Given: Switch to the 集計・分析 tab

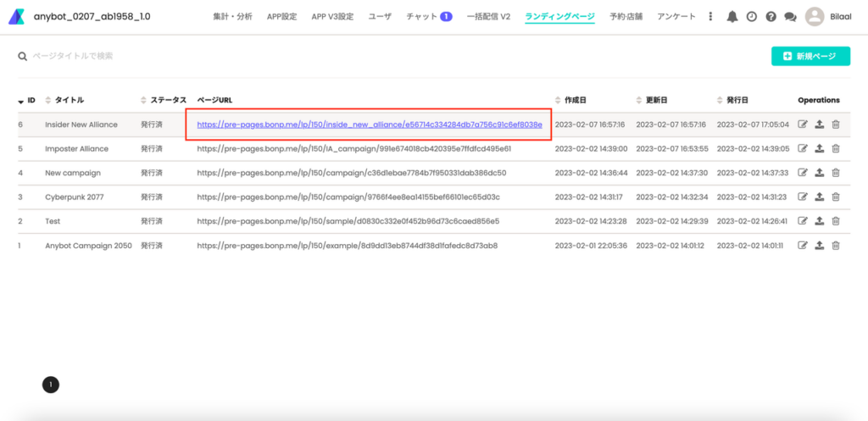Looking at the screenshot, I should 231,16.
